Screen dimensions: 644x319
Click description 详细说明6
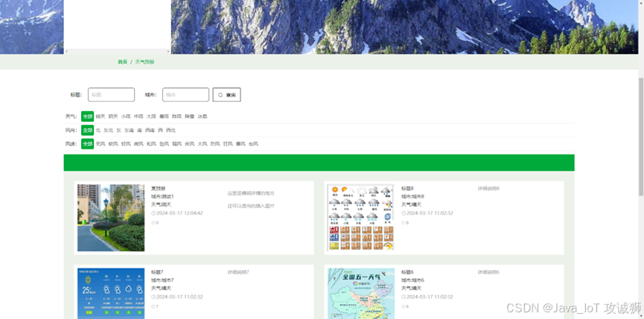[x=488, y=272]
